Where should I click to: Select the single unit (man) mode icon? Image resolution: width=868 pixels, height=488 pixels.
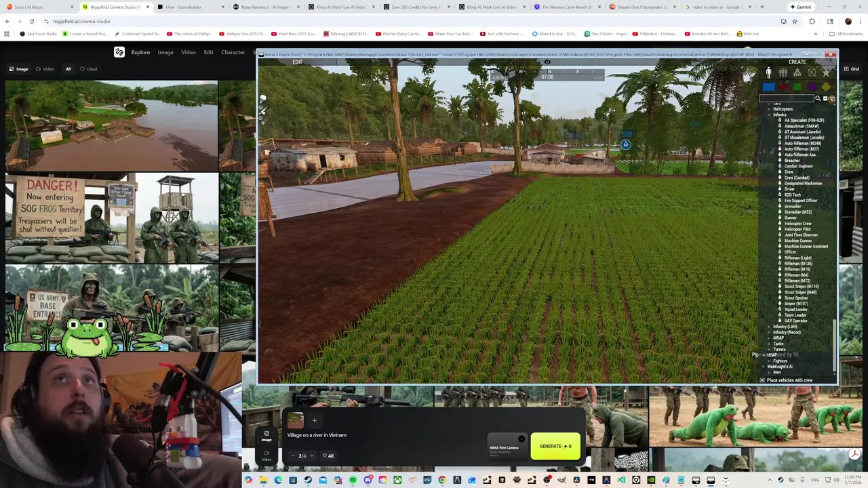768,73
